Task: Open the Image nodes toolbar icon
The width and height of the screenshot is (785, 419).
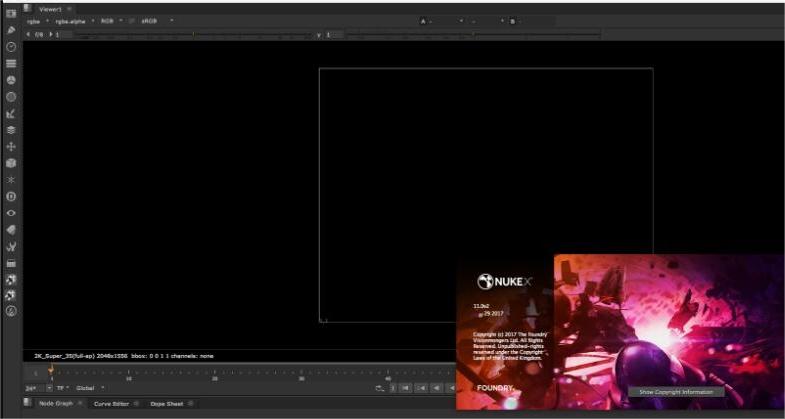Action: (x=11, y=13)
